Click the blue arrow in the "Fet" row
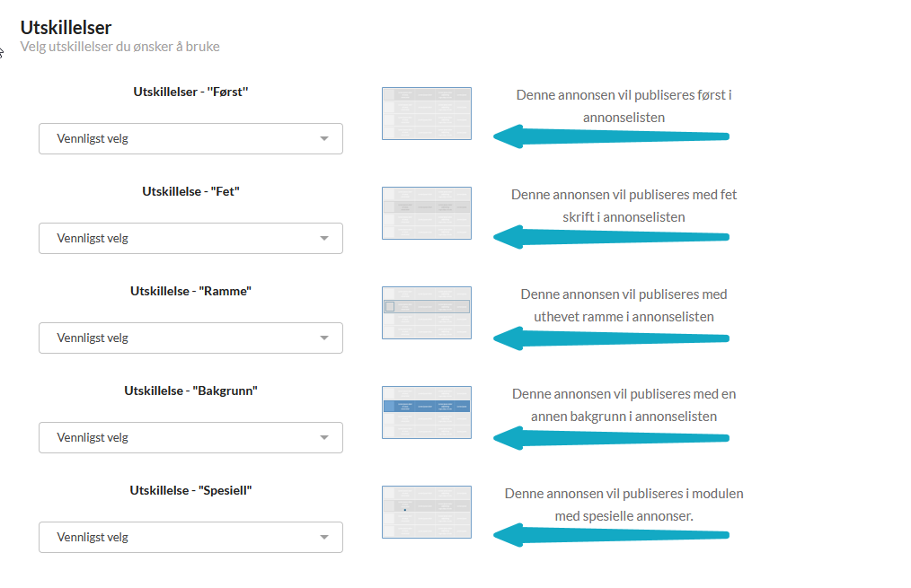This screenshot has height=588, width=911. (x=611, y=237)
